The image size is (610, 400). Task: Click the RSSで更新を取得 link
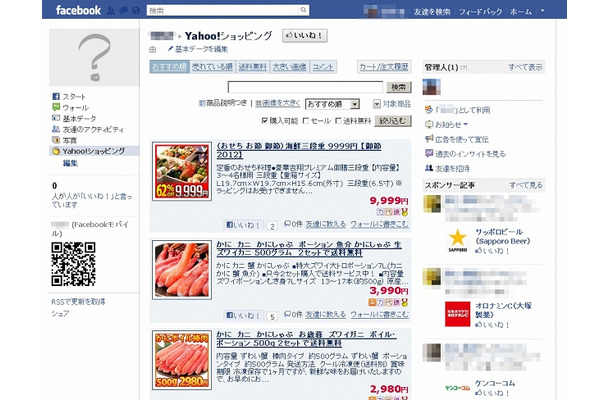(78, 302)
